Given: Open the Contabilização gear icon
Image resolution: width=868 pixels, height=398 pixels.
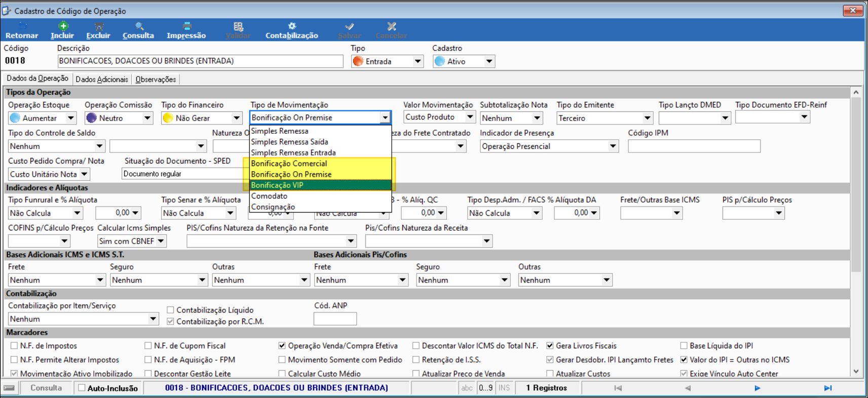Looking at the screenshot, I should click(292, 26).
